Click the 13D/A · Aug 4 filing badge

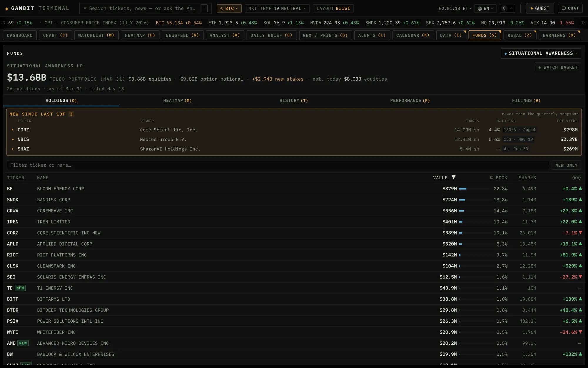click(519, 130)
